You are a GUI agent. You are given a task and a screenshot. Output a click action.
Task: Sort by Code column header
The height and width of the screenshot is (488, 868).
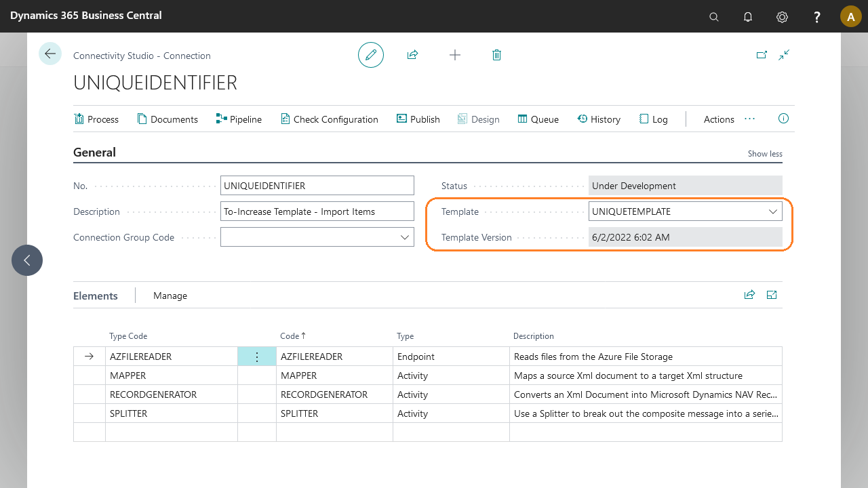[293, 335]
